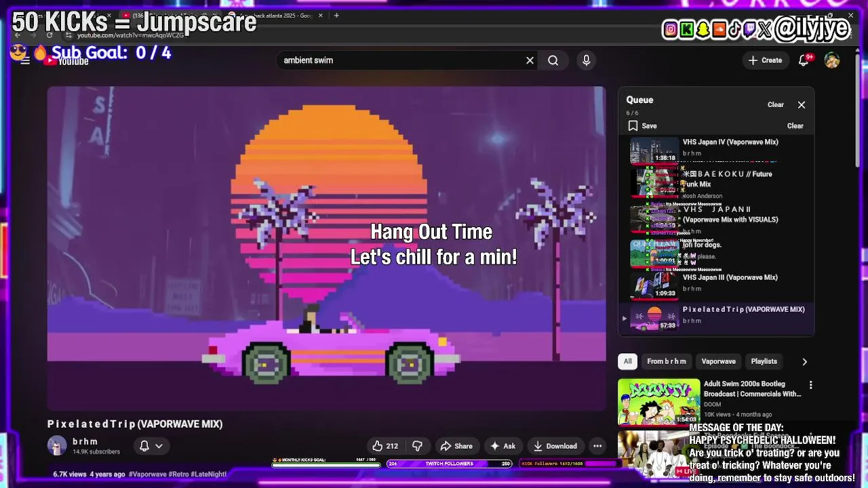Viewport: 868px width, 488px height.
Task: Open Adult Swim 2000s Bootleg Broadcast thumbnail
Action: point(659,401)
